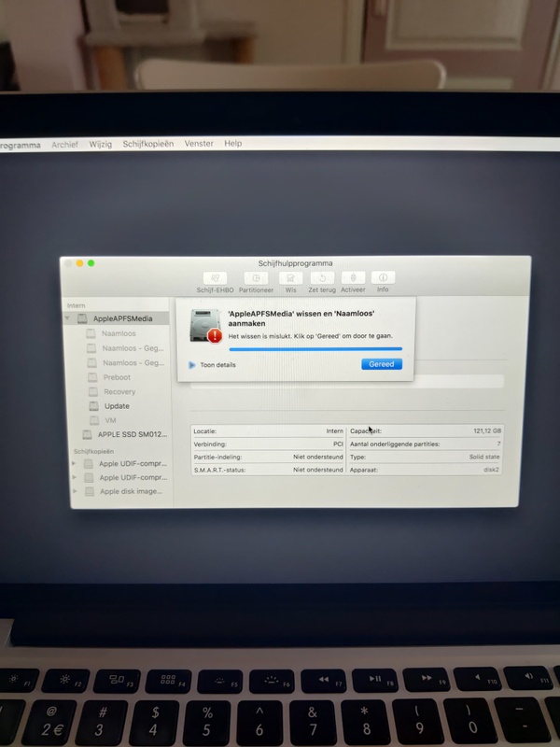Click the Gereed button

[x=382, y=364]
